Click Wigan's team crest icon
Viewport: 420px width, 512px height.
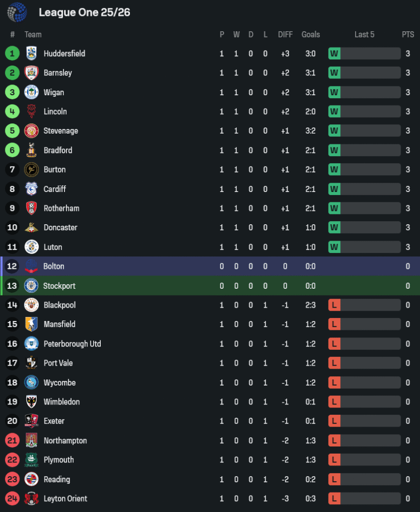tap(32, 92)
